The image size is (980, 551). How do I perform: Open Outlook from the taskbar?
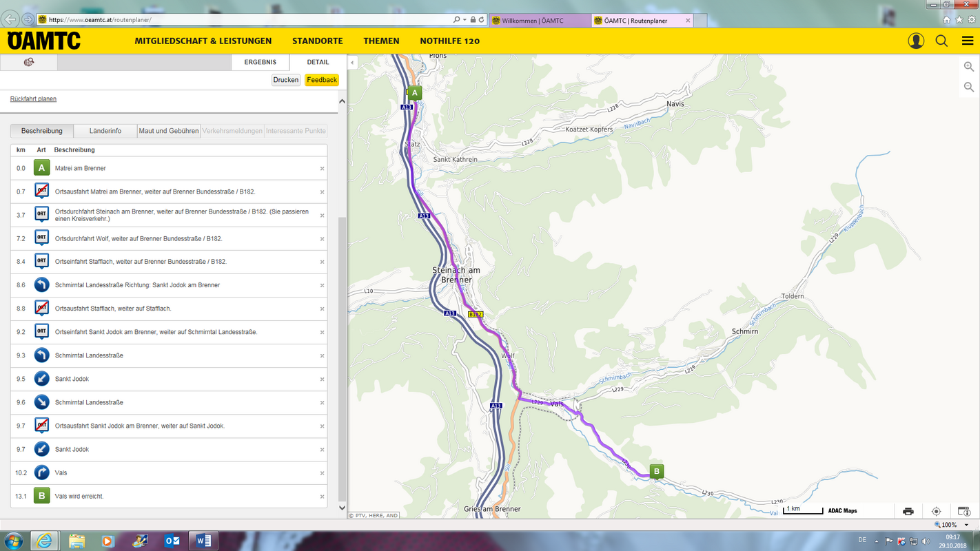pyautogui.click(x=172, y=541)
